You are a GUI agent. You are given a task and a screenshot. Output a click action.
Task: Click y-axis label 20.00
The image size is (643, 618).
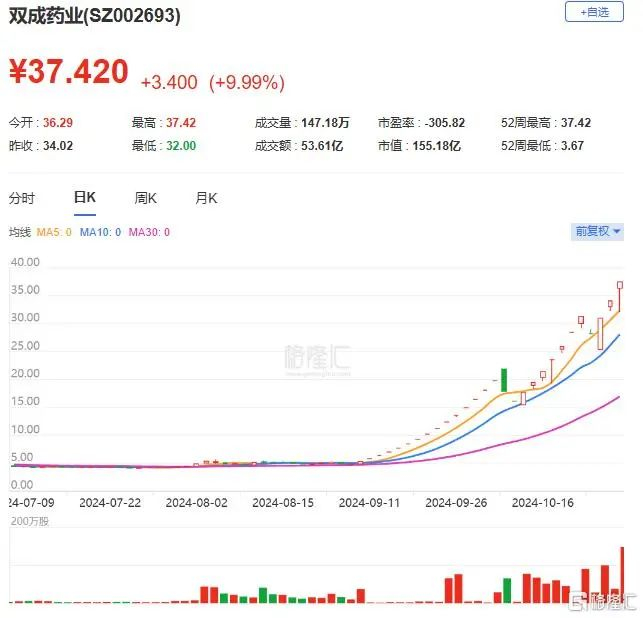click(25, 374)
